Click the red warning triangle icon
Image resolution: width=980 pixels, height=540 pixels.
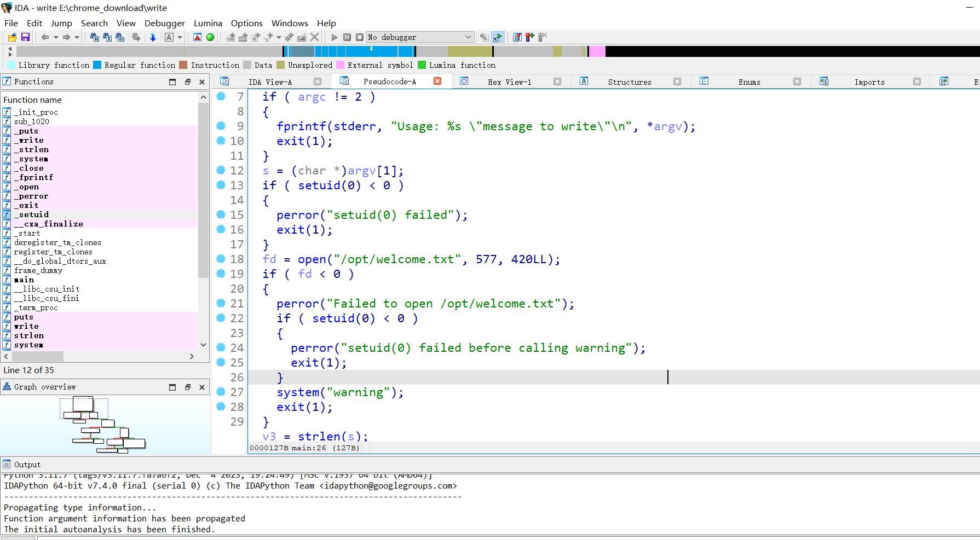(198, 37)
